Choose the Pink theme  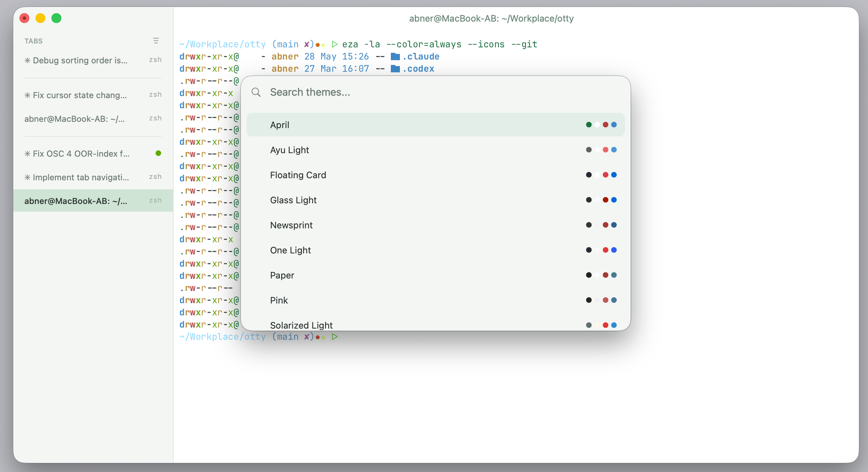pos(436,300)
